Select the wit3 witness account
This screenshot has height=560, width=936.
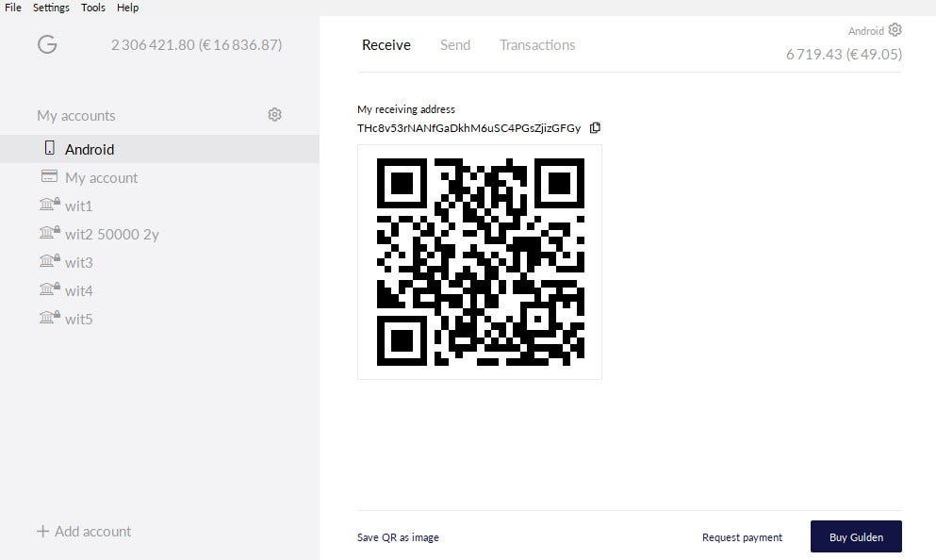79,262
